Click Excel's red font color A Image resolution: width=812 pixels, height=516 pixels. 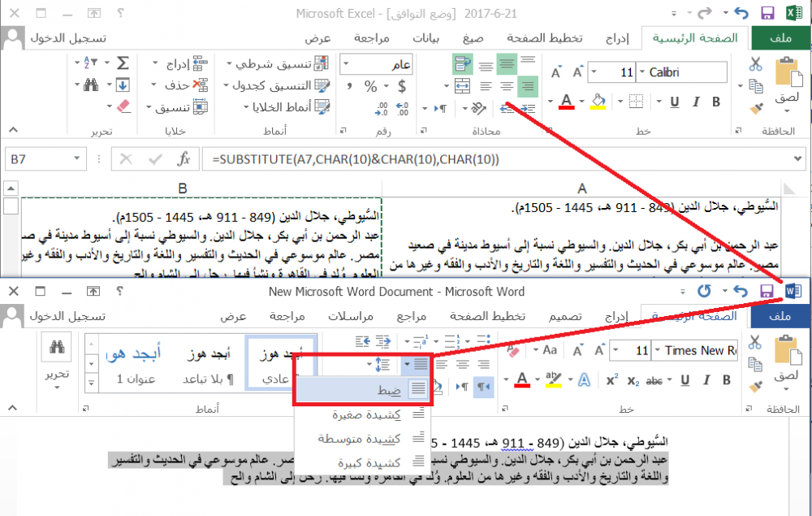(567, 102)
